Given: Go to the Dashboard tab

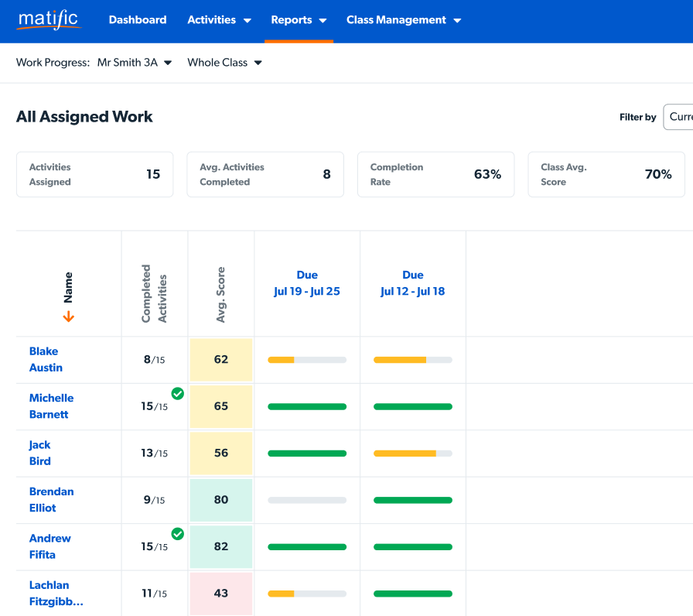Looking at the screenshot, I should pos(138,20).
